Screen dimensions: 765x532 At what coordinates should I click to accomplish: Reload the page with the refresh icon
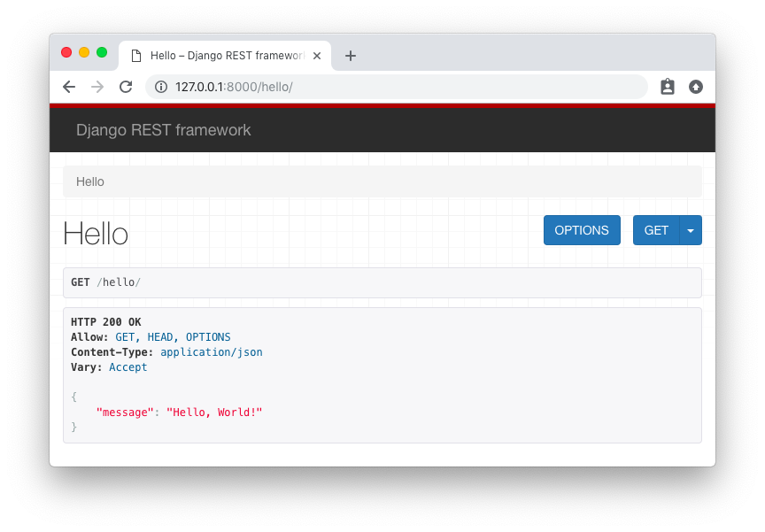126,87
